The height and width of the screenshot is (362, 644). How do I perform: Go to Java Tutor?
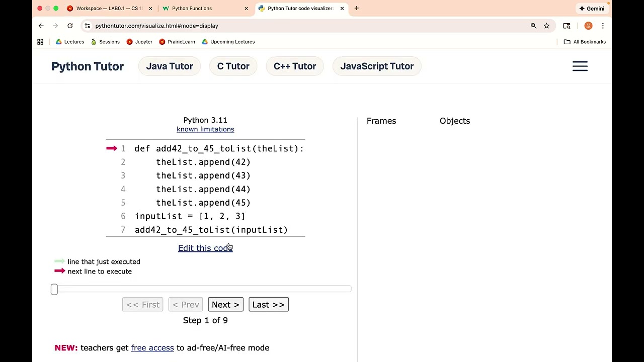coord(170,66)
